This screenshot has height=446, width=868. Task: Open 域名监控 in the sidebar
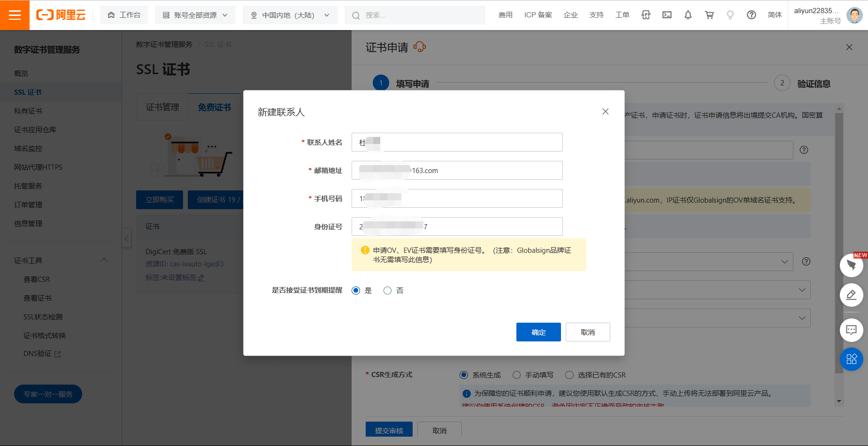point(28,149)
